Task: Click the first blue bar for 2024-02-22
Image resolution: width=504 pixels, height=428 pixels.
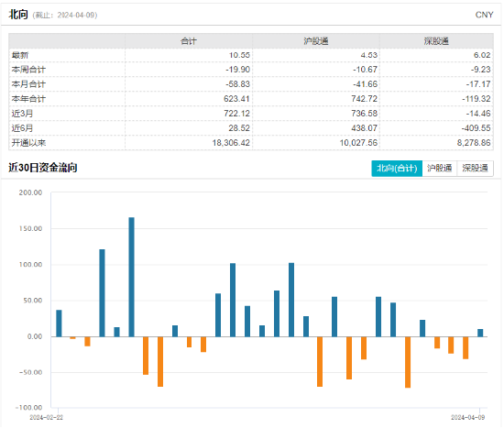Action: click(60, 324)
